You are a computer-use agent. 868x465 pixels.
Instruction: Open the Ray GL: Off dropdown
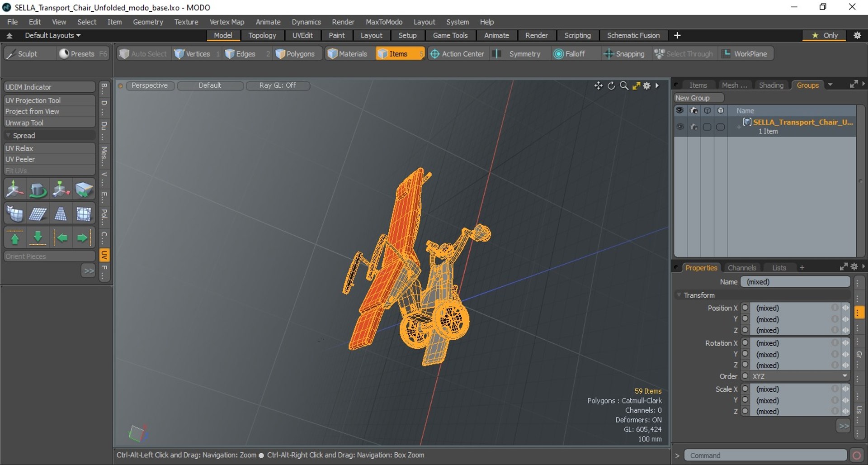tap(278, 85)
